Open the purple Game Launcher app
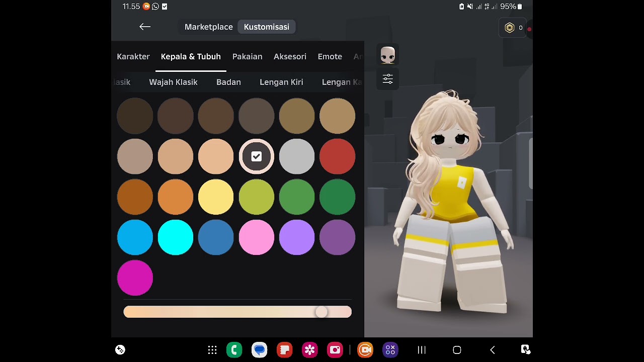The image size is (644, 362). [390, 350]
